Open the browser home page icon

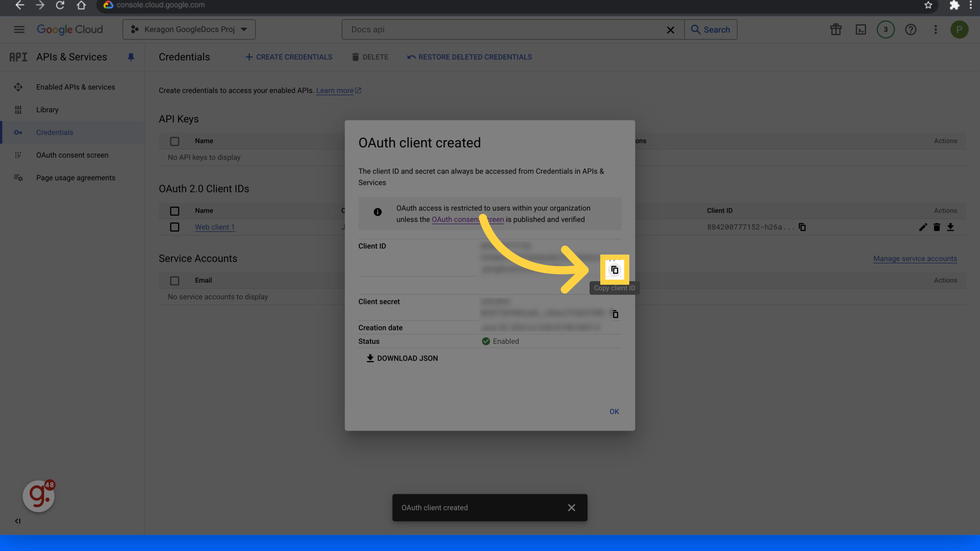coord(81,5)
